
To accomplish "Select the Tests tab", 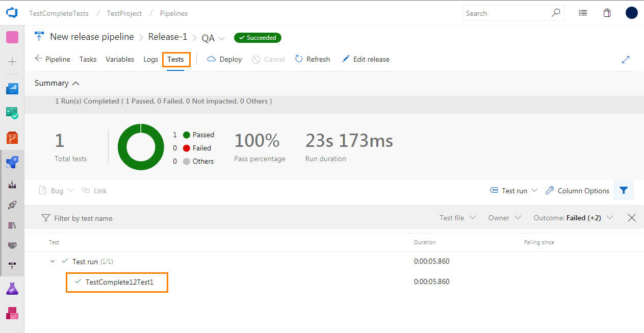I will pyautogui.click(x=175, y=59).
